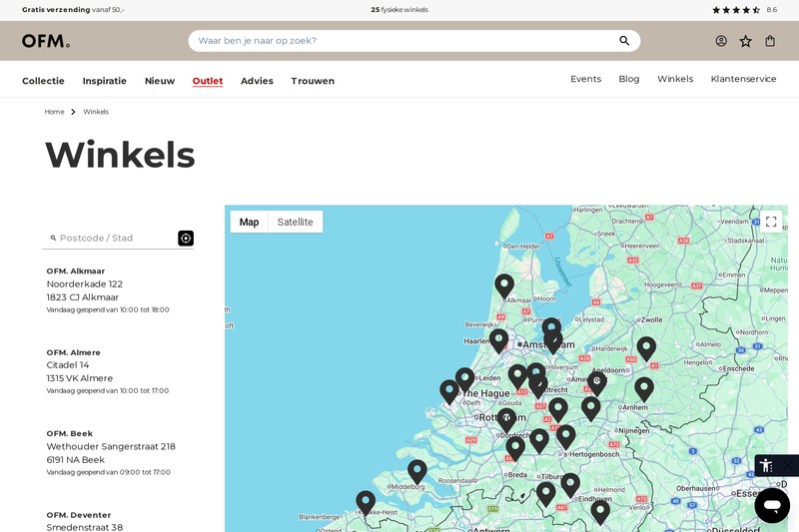Click the map pin near Apeldoorn
The height and width of the screenshot is (532, 799).
596,383
